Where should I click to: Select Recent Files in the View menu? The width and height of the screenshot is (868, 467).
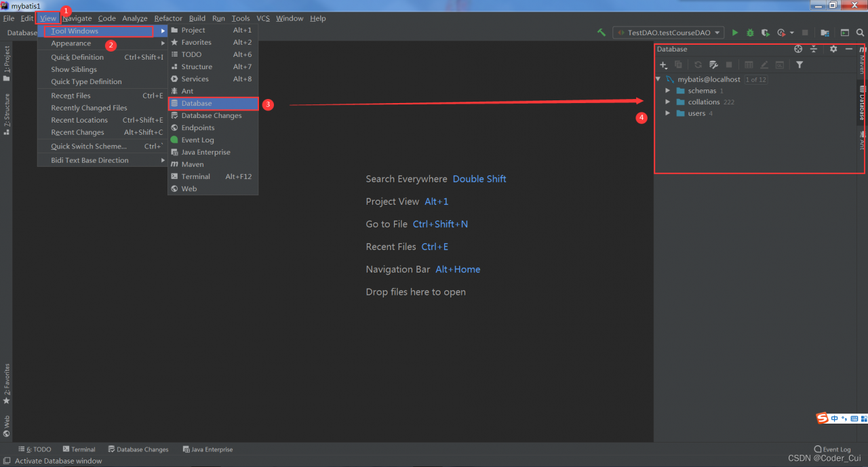pyautogui.click(x=102, y=96)
